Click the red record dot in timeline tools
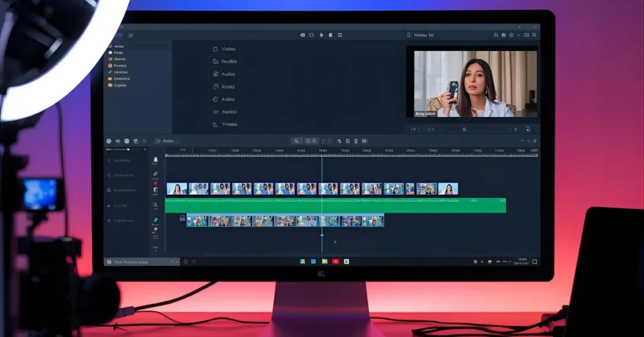The image size is (644, 337). [155, 183]
